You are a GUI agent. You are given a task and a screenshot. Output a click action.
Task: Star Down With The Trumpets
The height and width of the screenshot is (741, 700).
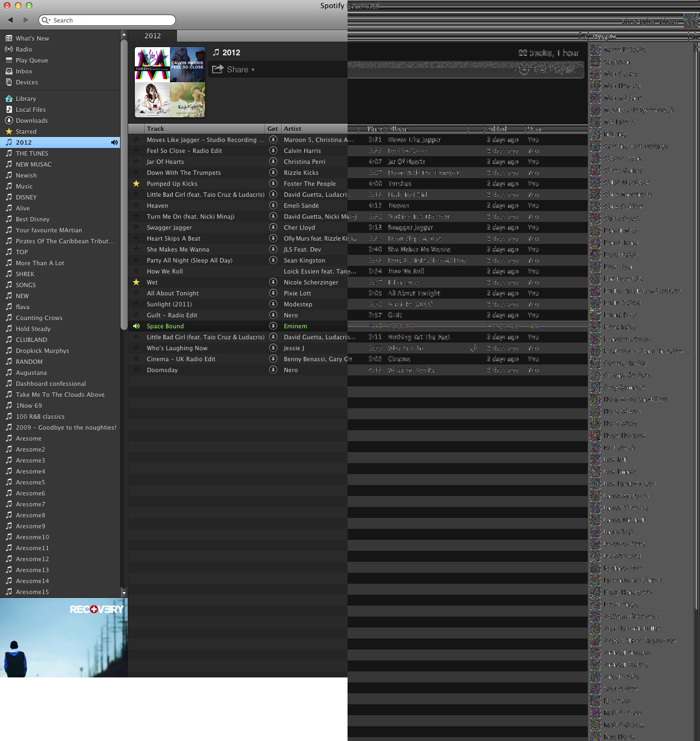coord(136,173)
